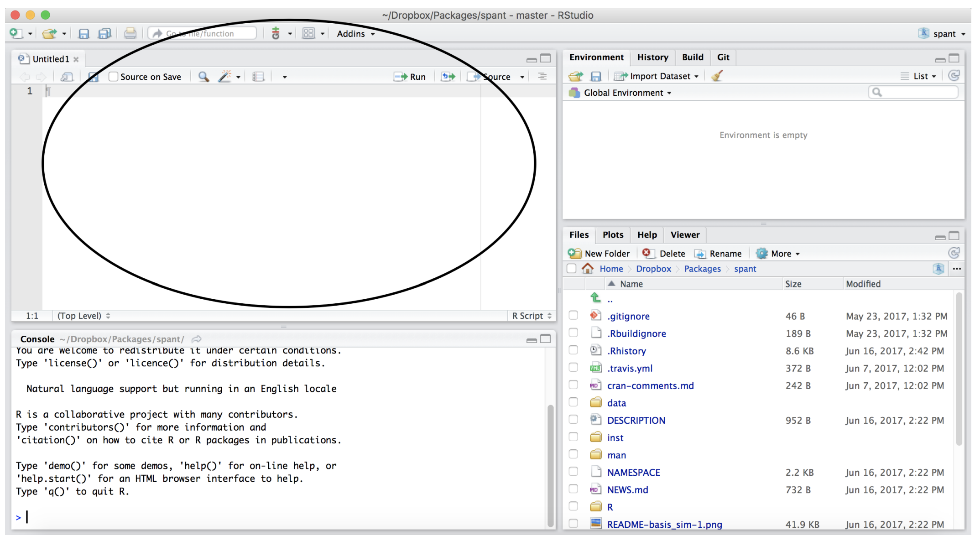The height and width of the screenshot is (541, 980).
Task: Click the find/replace magnifier icon
Action: coord(203,77)
